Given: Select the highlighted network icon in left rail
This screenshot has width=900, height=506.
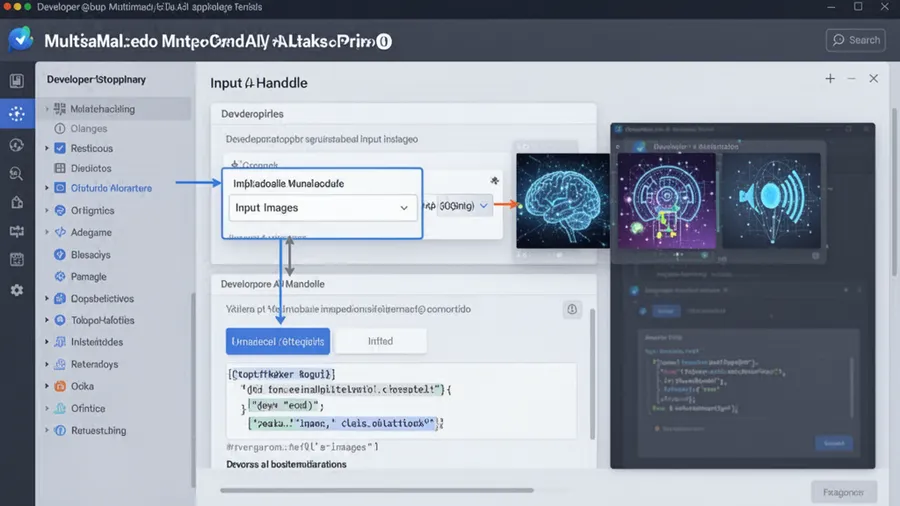Looking at the screenshot, I should tap(17, 113).
